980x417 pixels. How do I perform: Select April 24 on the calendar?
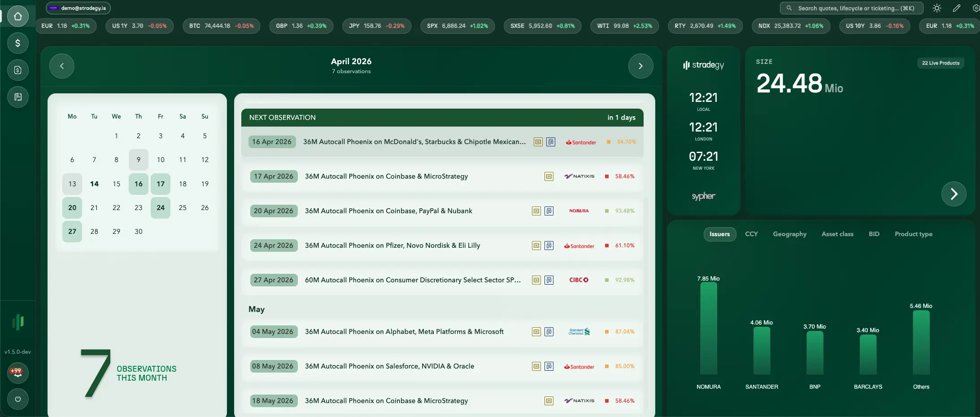(x=161, y=208)
